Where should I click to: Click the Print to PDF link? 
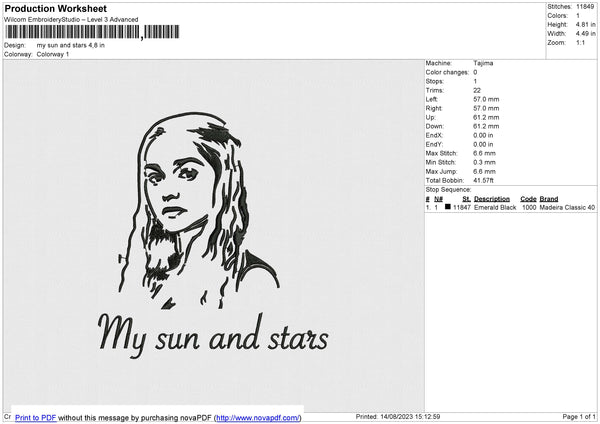(x=36, y=417)
